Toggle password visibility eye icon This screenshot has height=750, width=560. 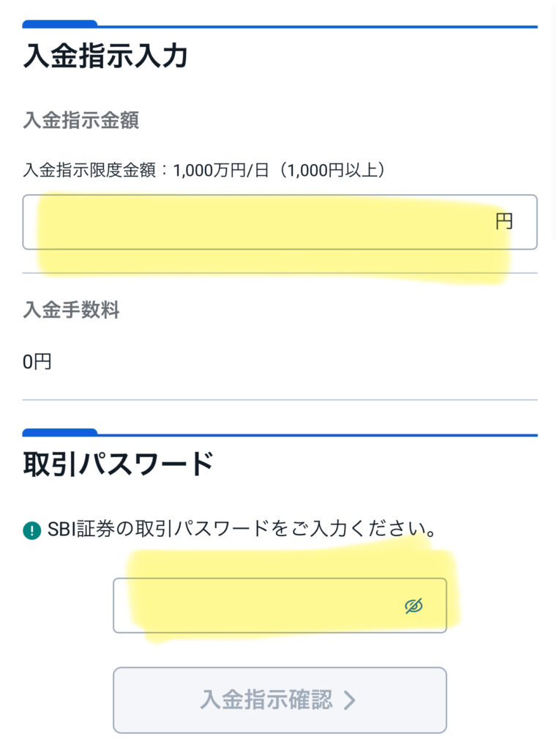click(x=414, y=606)
